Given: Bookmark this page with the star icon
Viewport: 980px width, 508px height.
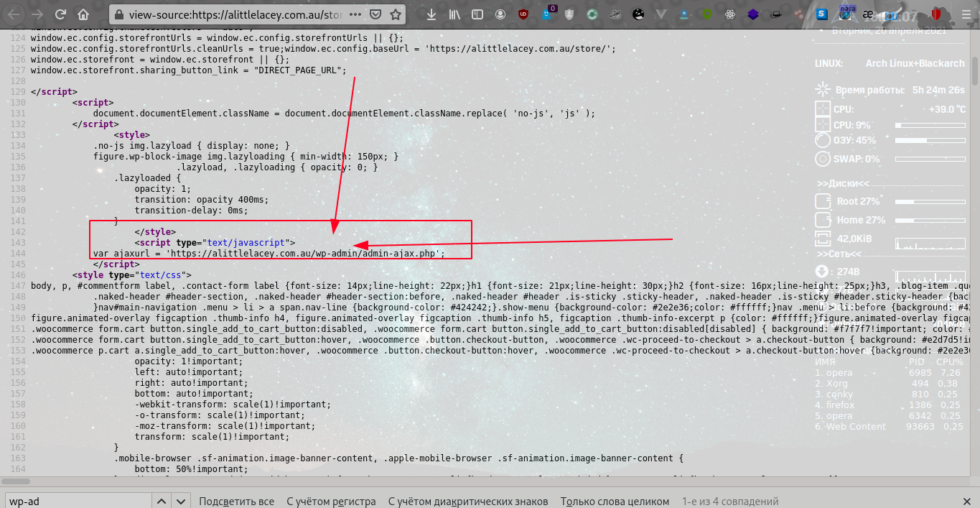Looking at the screenshot, I should (396, 14).
